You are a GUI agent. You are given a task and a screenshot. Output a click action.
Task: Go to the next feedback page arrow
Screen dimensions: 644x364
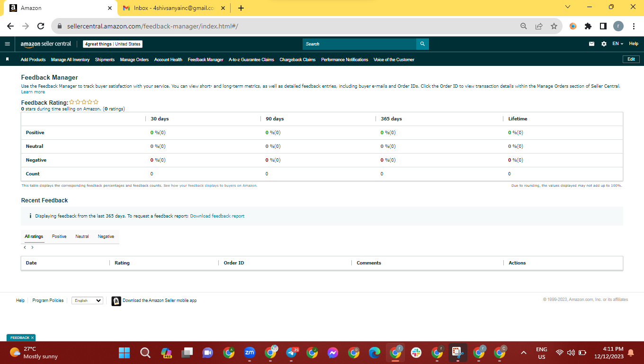[32, 247]
